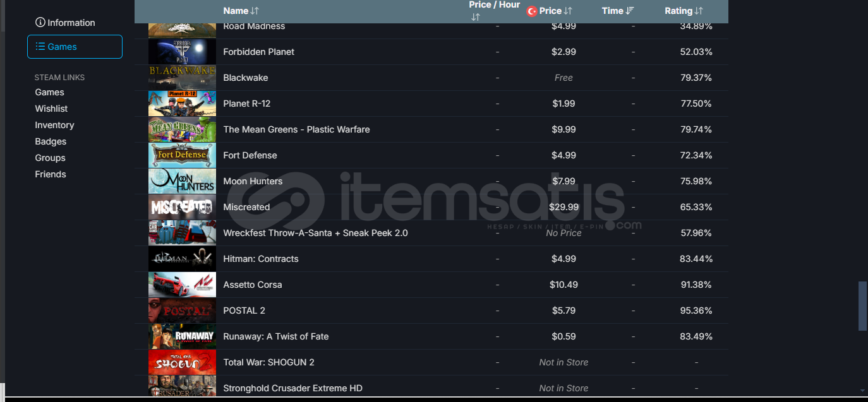
Task: Click the Fort Defense thumbnail
Action: pos(182,155)
